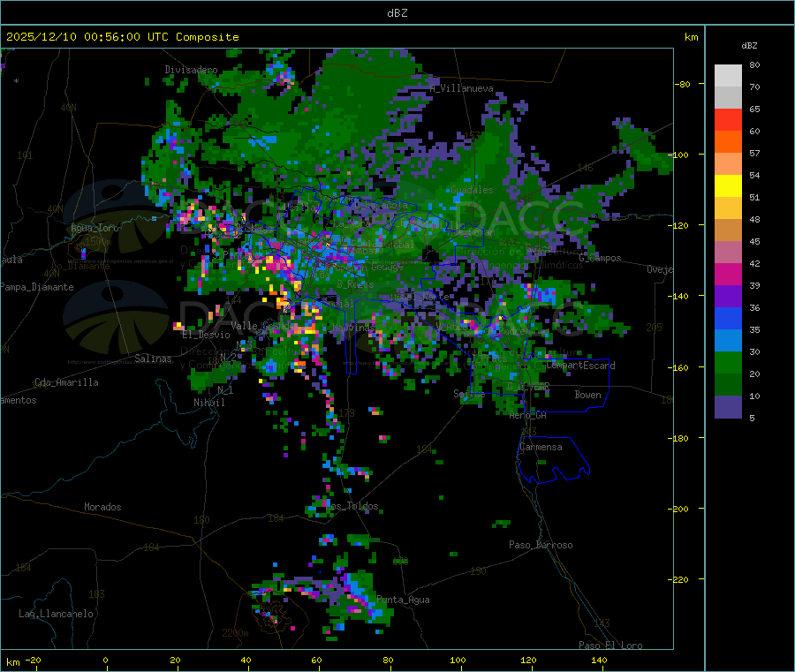The image size is (795, 672).
Task: Click the slate purple 5 dBZ legend swatch
Action: pos(728,407)
